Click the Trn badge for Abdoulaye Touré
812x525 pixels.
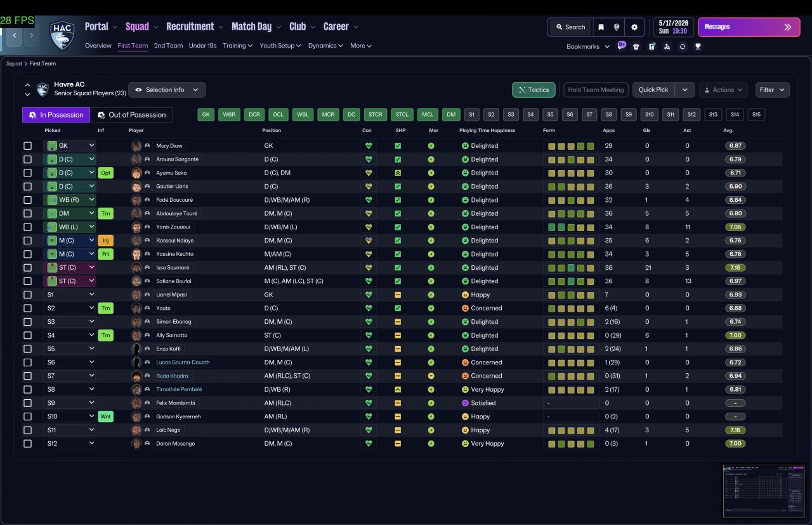pyautogui.click(x=105, y=213)
